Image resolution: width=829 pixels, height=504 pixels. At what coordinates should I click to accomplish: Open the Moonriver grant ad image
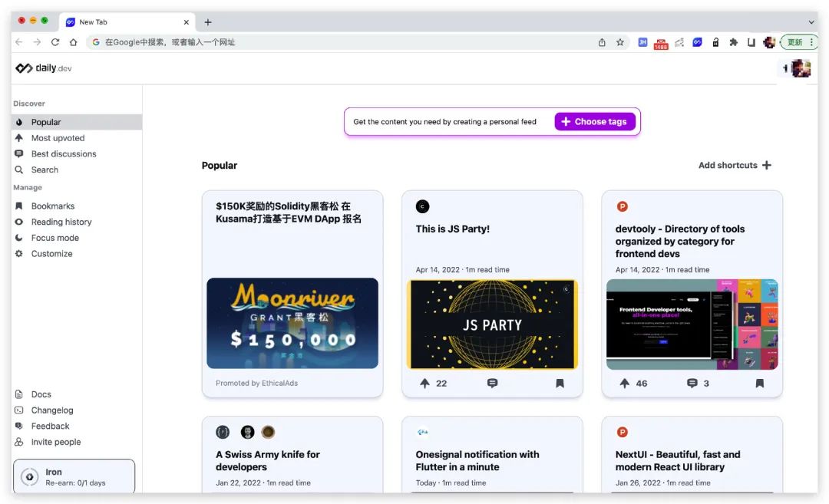[x=292, y=323]
